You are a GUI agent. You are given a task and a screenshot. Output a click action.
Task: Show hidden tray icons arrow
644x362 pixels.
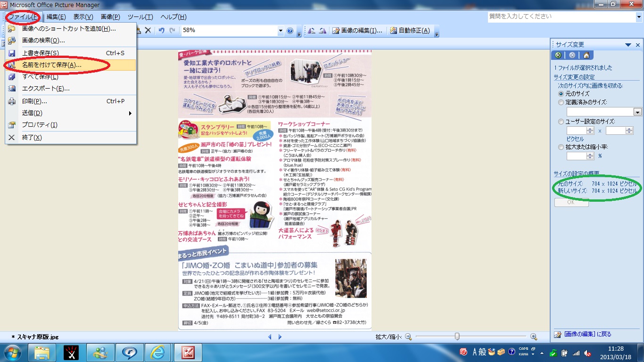coord(542,353)
